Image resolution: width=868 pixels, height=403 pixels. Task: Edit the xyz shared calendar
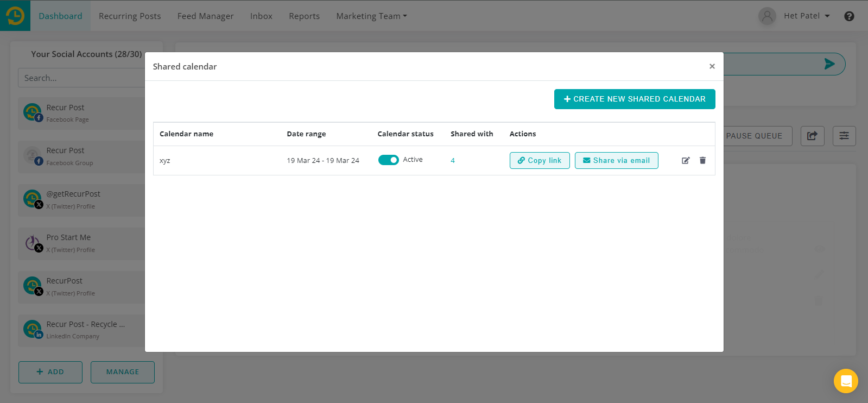point(686,160)
